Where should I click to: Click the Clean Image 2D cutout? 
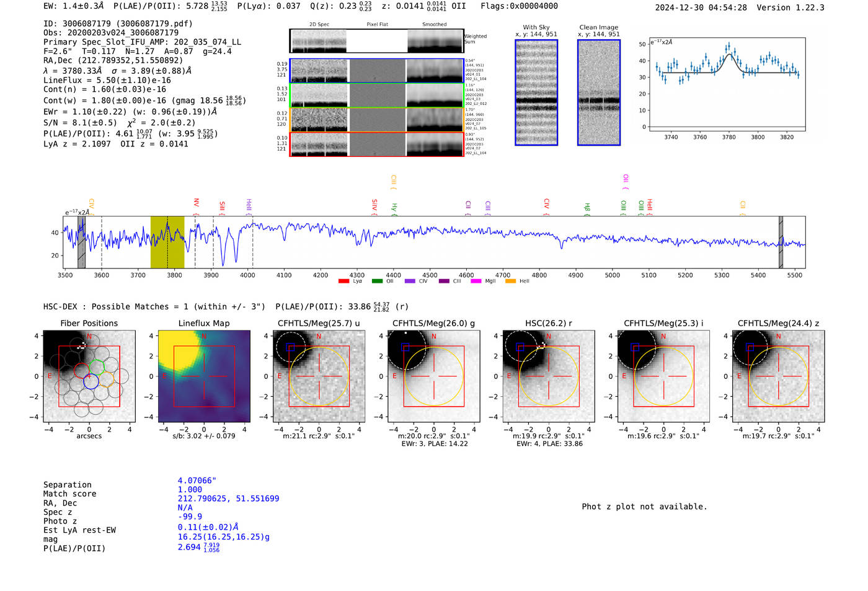(599, 92)
